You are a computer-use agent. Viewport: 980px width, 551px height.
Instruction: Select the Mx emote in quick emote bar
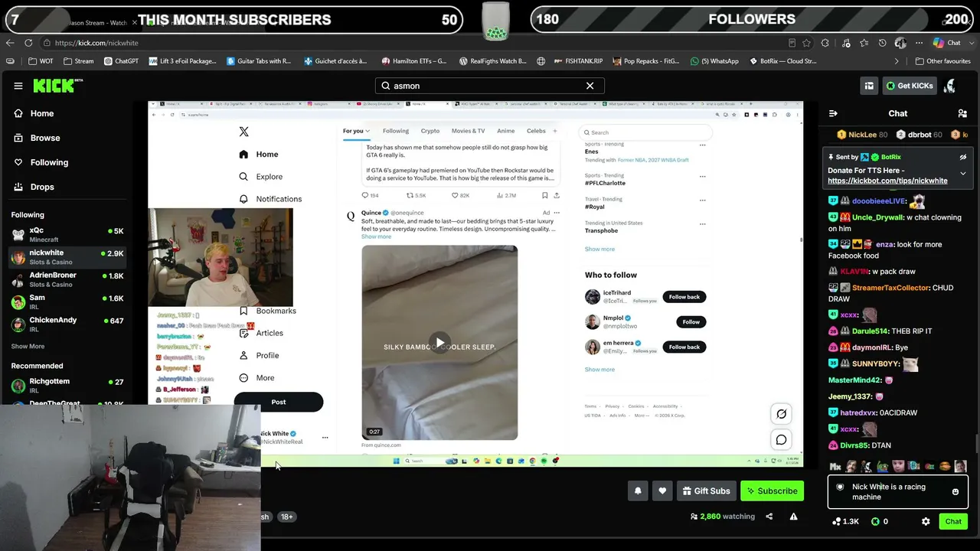pos(835,466)
